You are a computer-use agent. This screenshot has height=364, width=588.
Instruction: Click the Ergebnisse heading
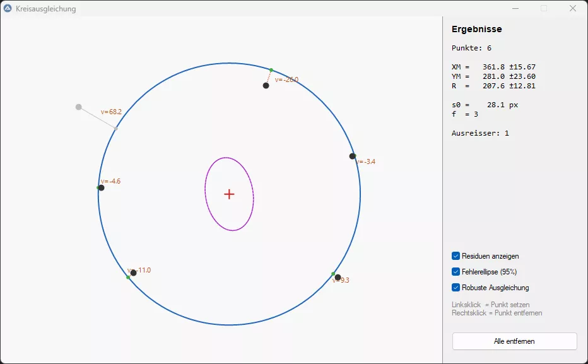477,30
